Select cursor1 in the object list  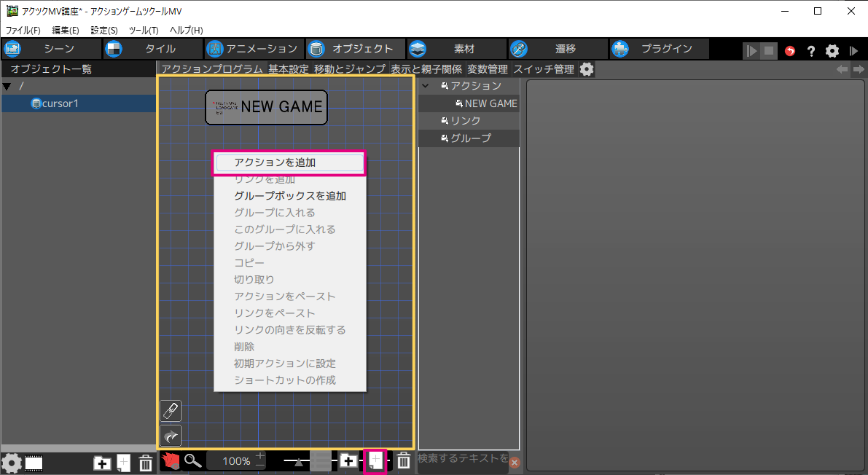point(60,103)
